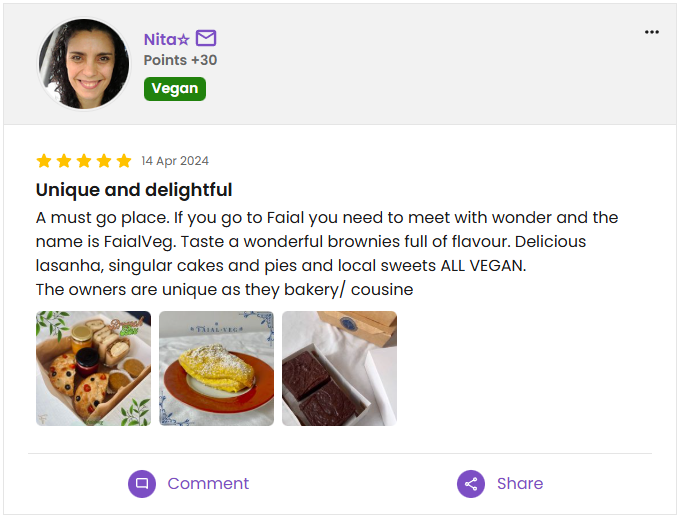The height and width of the screenshot is (519, 681).
Task: Click the purple Comment speech bubble icon
Action: pos(142,484)
